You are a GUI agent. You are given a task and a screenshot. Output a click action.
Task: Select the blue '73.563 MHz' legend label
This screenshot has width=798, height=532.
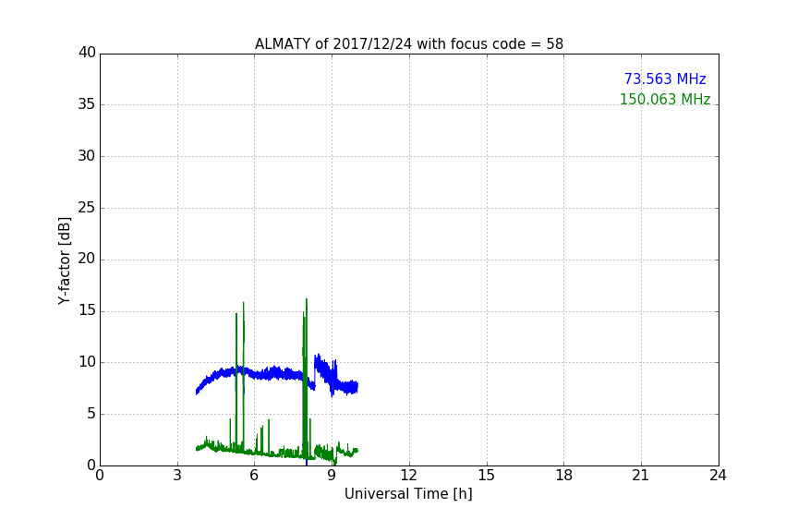(x=665, y=79)
